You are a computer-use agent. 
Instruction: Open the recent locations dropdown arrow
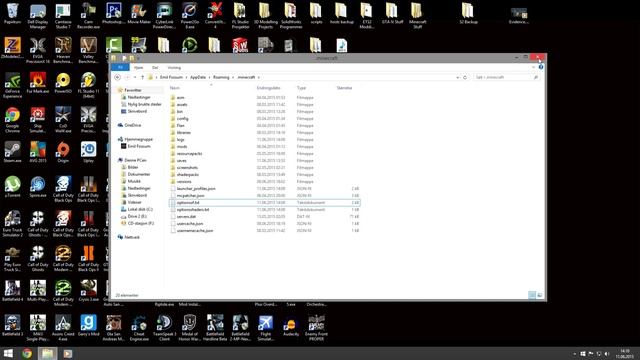click(x=135, y=77)
